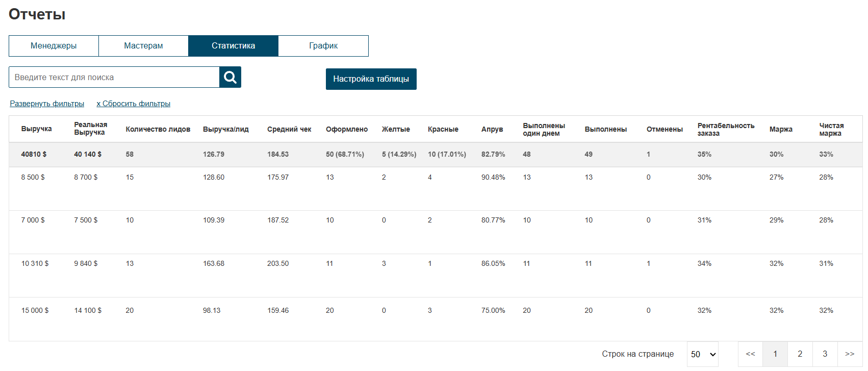Sort by the Выручка column header
This screenshot has width=868, height=371.
[x=36, y=129]
